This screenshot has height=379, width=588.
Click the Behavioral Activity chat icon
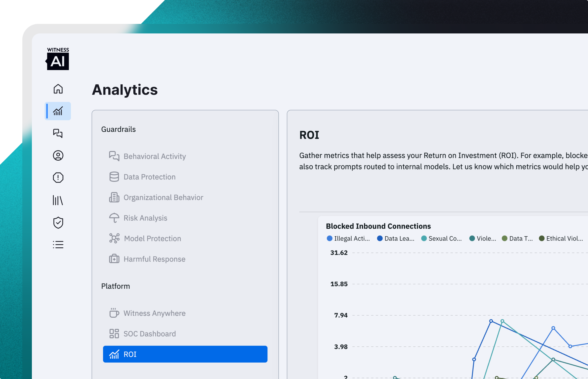coord(114,156)
